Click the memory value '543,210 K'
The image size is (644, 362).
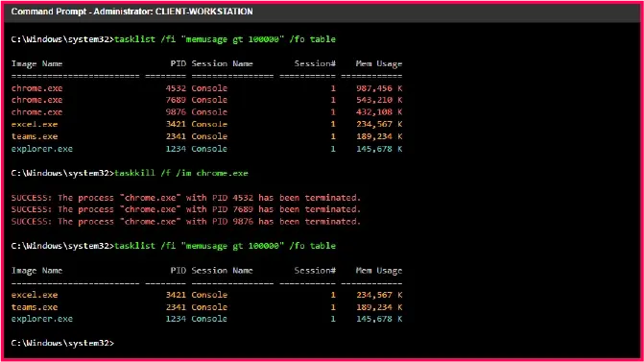point(379,100)
